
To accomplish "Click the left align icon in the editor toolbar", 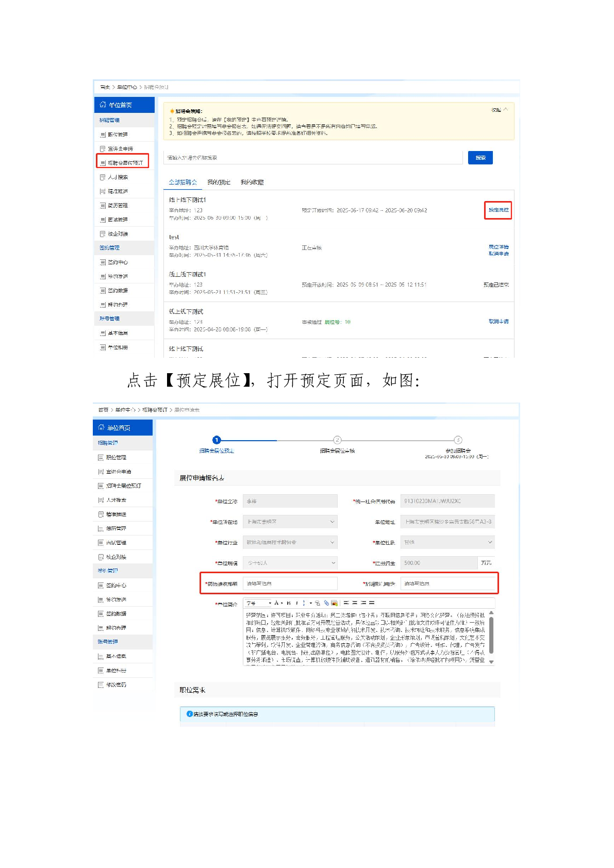I will [346, 603].
